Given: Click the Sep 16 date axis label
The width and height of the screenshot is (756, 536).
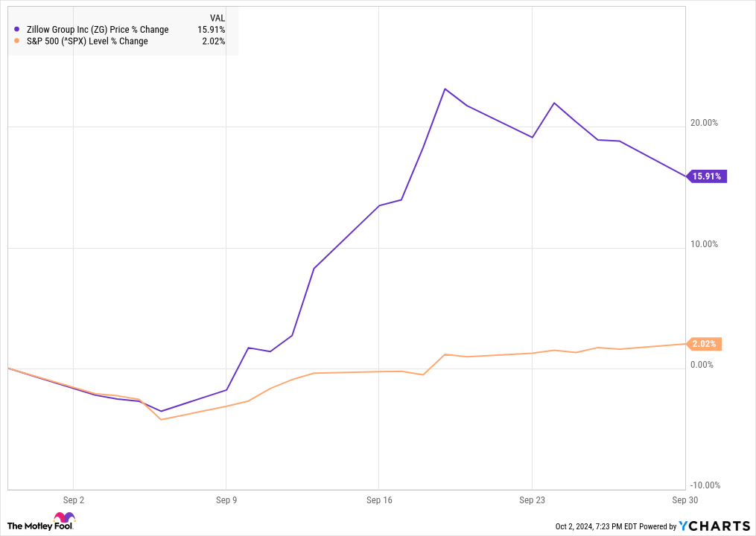Looking at the screenshot, I should click(379, 500).
